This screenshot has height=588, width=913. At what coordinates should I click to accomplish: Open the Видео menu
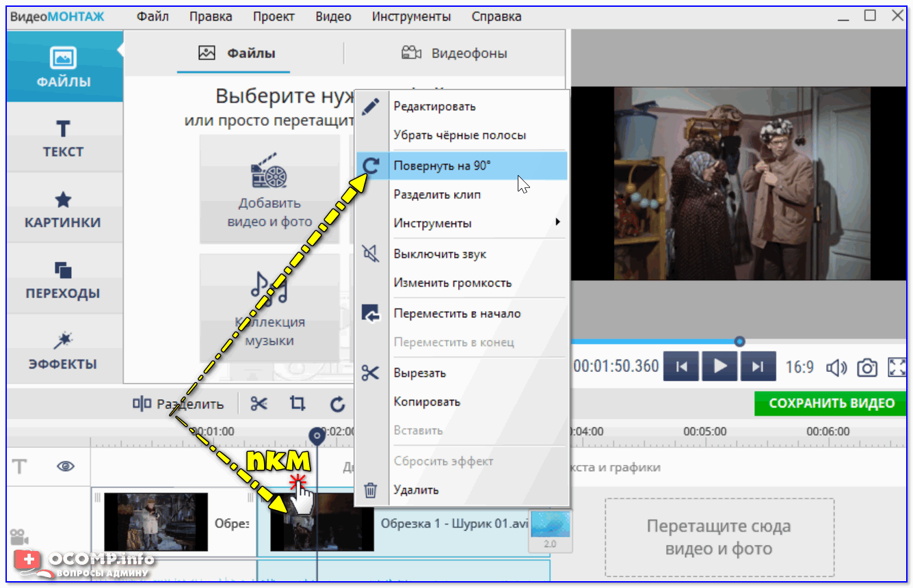pyautogui.click(x=333, y=16)
